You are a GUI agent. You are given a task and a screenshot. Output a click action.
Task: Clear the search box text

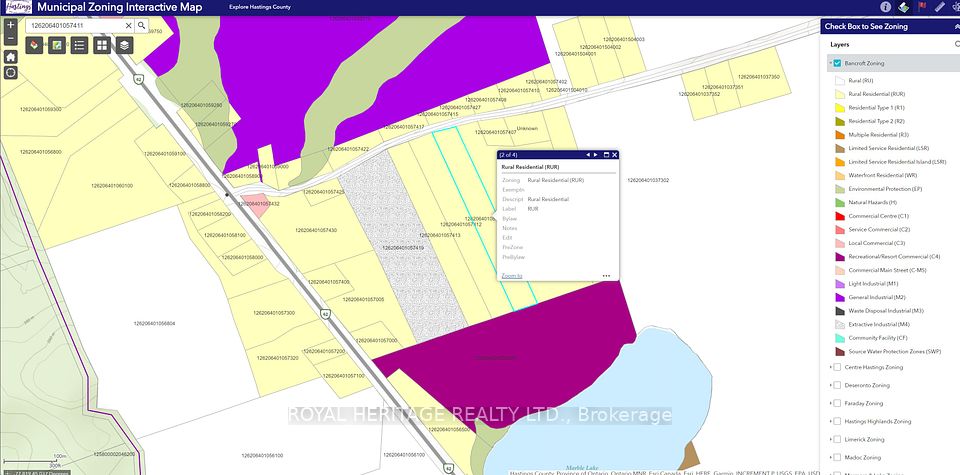pyautogui.click(x=129, y=26)
